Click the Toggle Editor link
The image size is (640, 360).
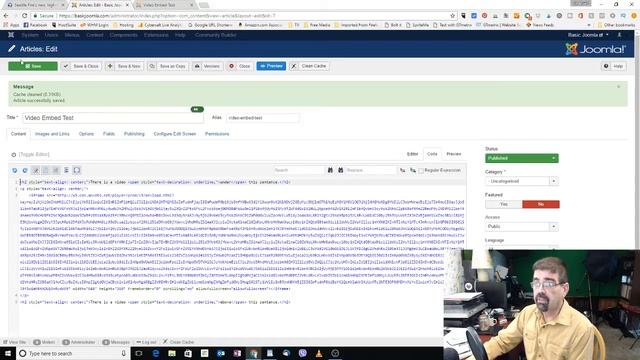click(x=34, y=154)
